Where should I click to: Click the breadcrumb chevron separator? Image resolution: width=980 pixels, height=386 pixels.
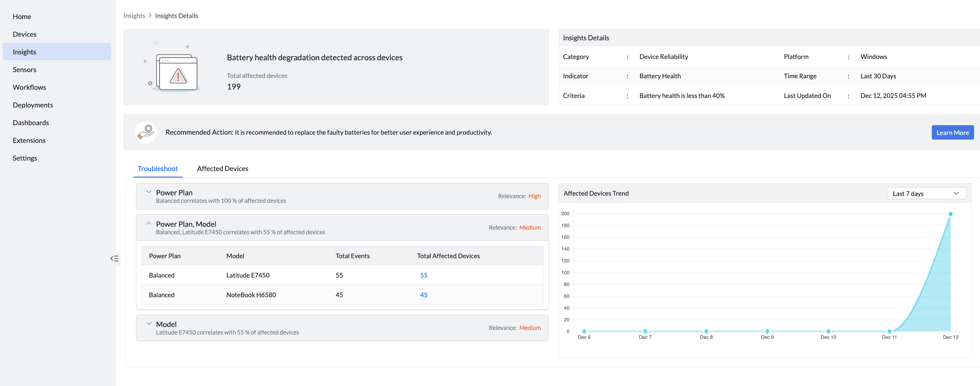pos(150,16)
